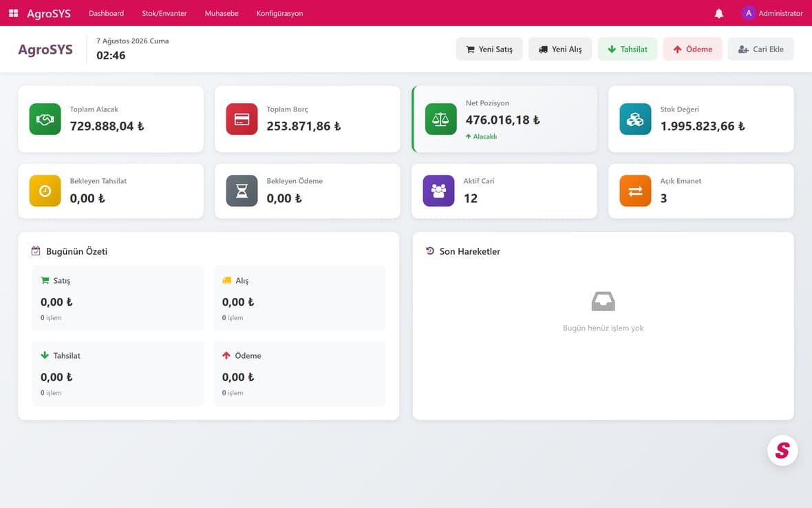The image size is (812, 508).
Task: Click the green Tahsilat button
Action: [628, 49]
